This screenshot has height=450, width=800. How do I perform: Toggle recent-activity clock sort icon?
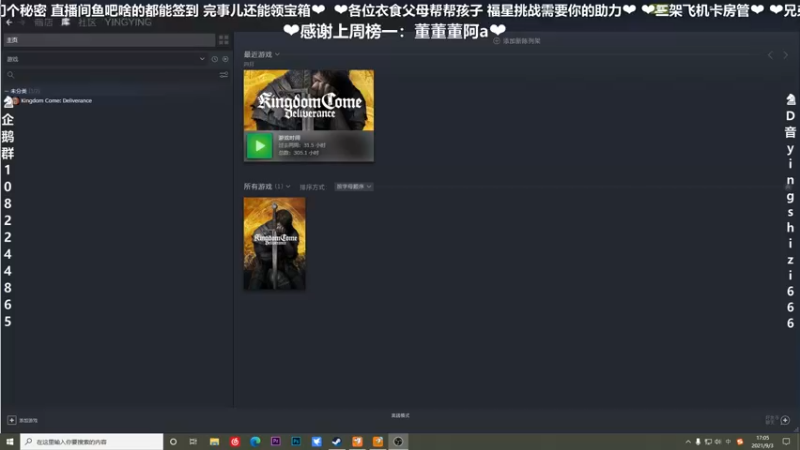(x=215, y=59)
